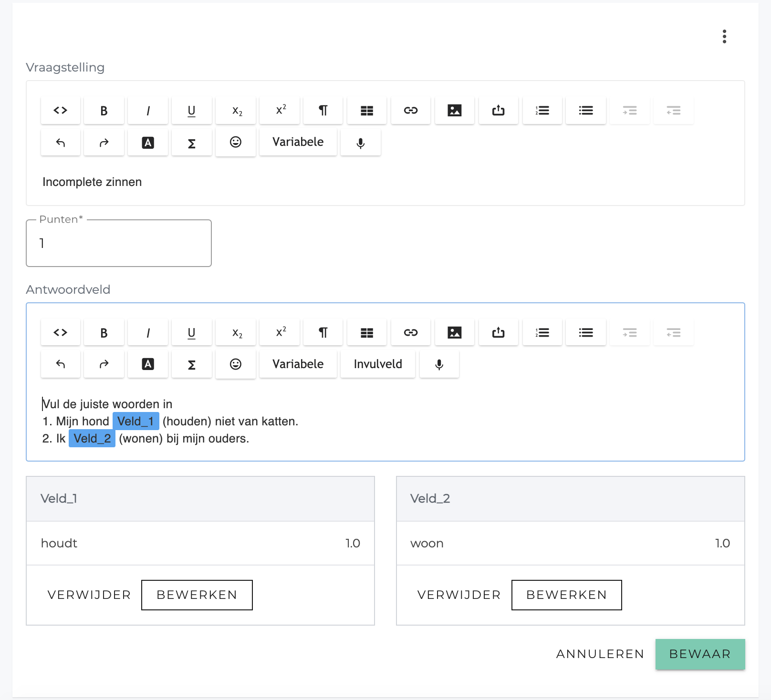
Task: Toggle unordered list in Antwoordveld editor
Action: (586, 333)
